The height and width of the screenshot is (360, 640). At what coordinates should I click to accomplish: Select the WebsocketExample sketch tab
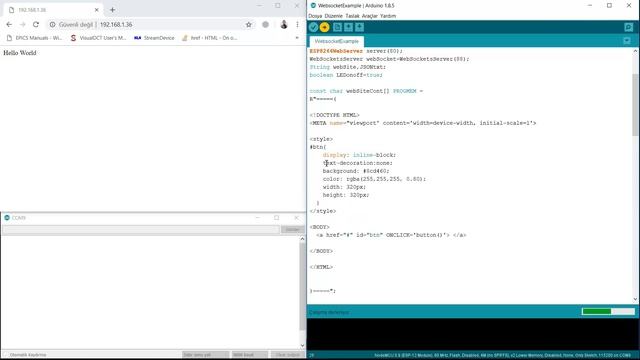pyautogui.click(x=336, y=41)
